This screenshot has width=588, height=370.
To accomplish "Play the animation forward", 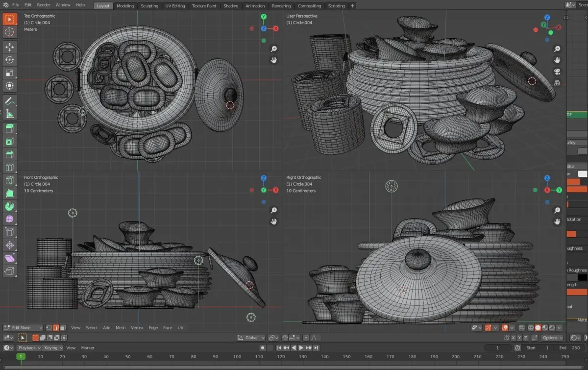I will pos(301,348).
